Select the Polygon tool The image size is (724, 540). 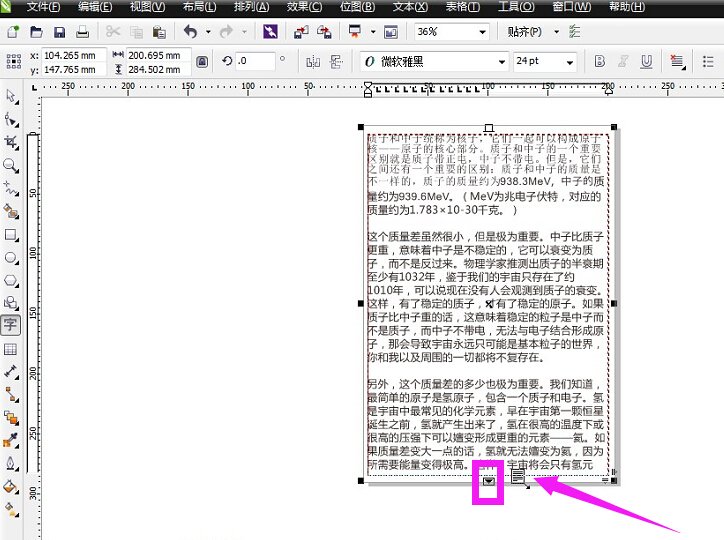[x=11, y=281]
